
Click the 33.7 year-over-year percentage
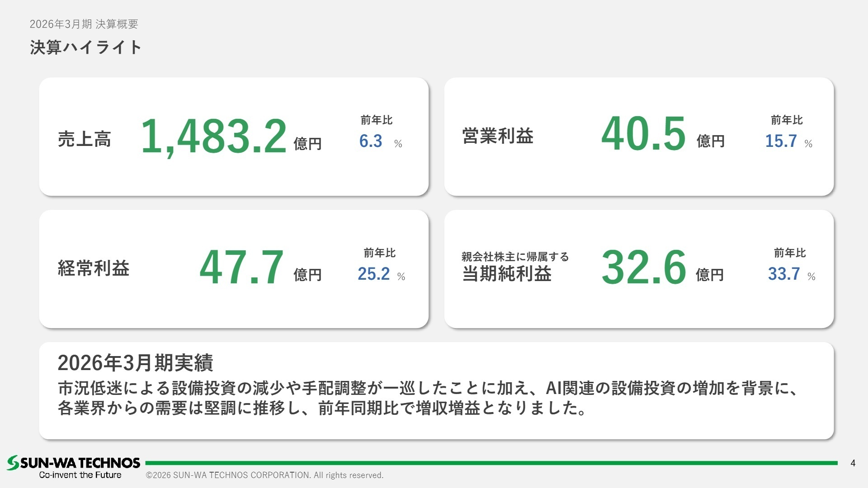tap(784, 274)
